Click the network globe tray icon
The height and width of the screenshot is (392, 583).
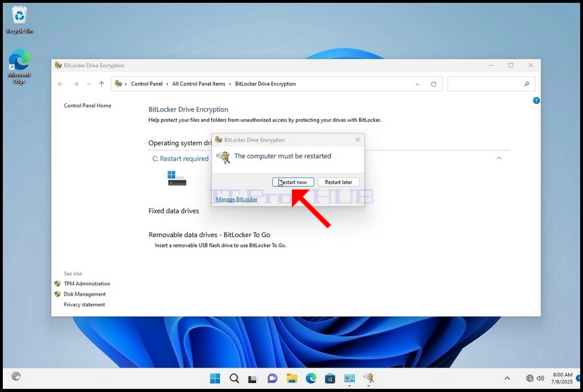tap(530, 378)
